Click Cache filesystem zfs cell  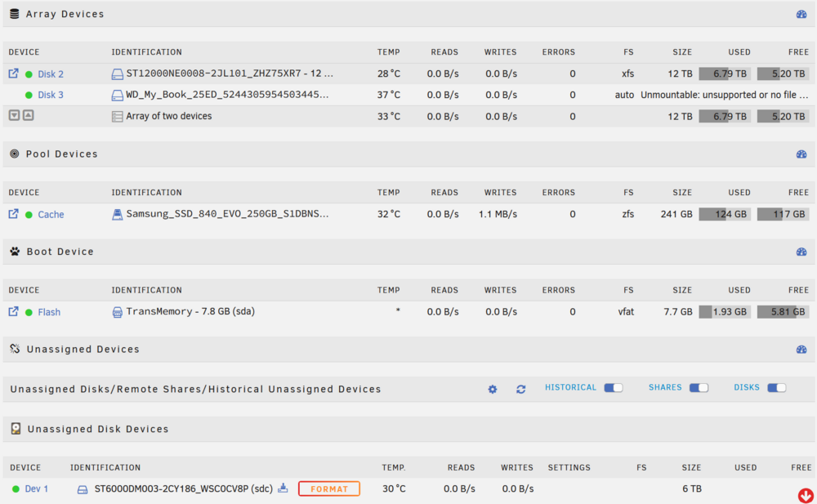pos(627,214)
